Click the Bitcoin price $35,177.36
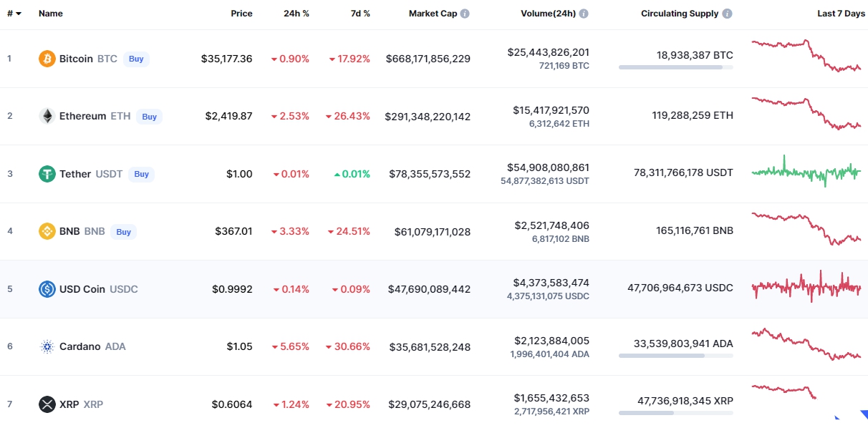 227,59
